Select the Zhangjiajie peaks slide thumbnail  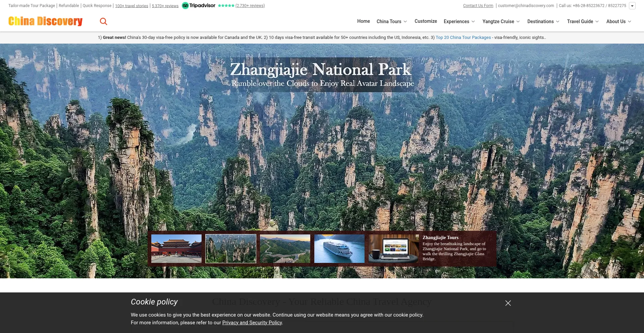(231, 248)
